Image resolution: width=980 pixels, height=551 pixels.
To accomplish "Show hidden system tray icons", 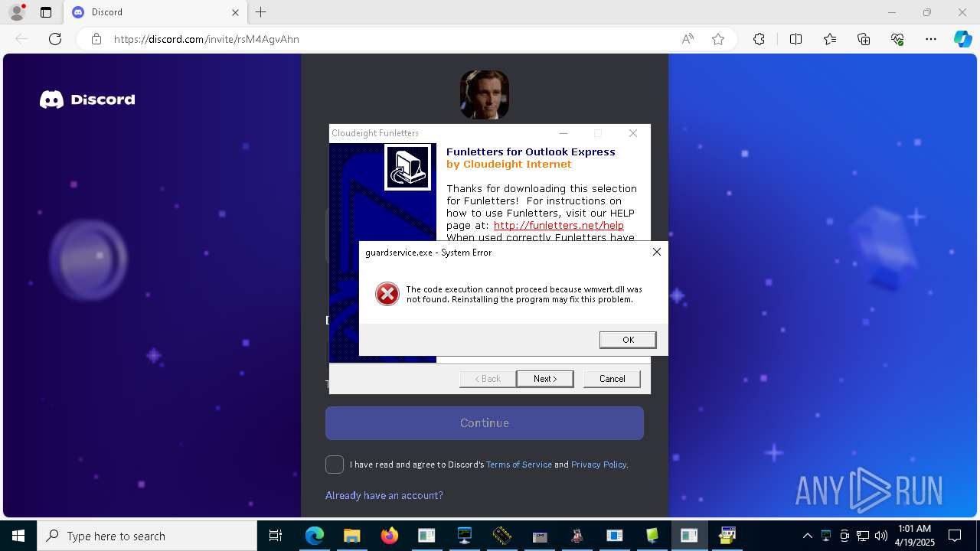I will tap(807, 536).
